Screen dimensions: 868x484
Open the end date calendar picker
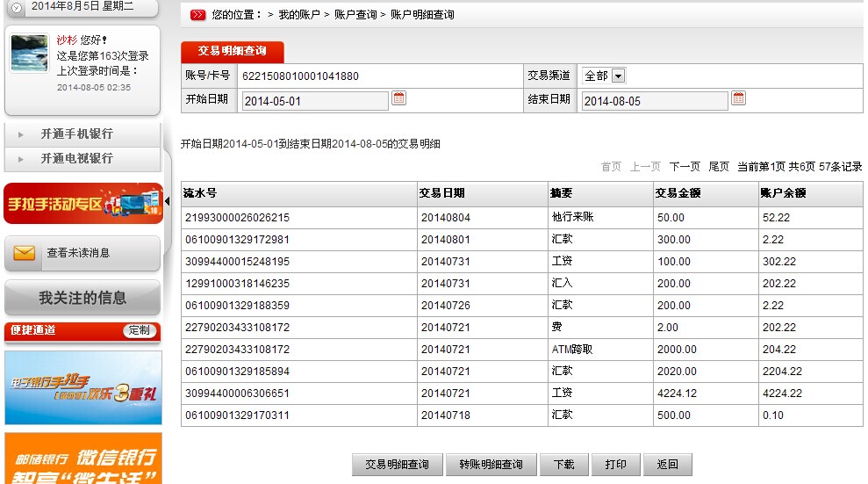(x=738, y=99)
